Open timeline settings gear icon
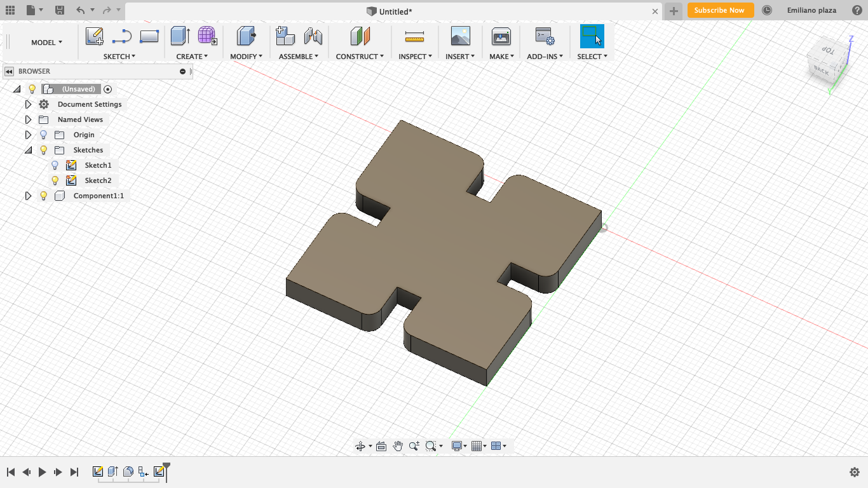The width and height of the screenshot is (868, 488). pos(855,472)
